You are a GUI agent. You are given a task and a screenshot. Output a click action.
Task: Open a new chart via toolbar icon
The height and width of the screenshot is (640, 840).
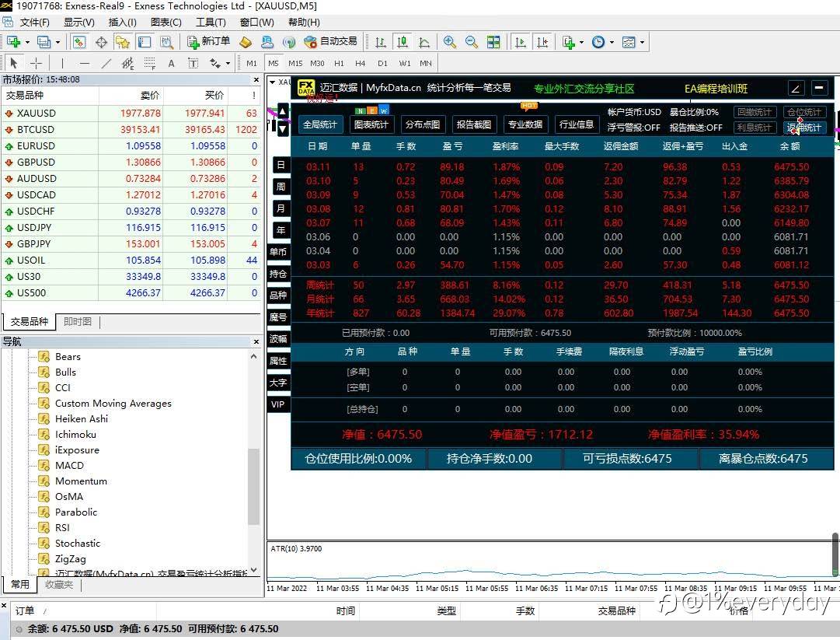coord(13,42)
